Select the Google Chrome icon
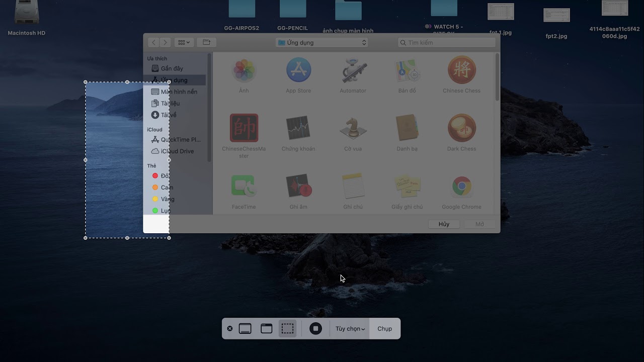This screenshot has width=644, height=362. (461, 186)
